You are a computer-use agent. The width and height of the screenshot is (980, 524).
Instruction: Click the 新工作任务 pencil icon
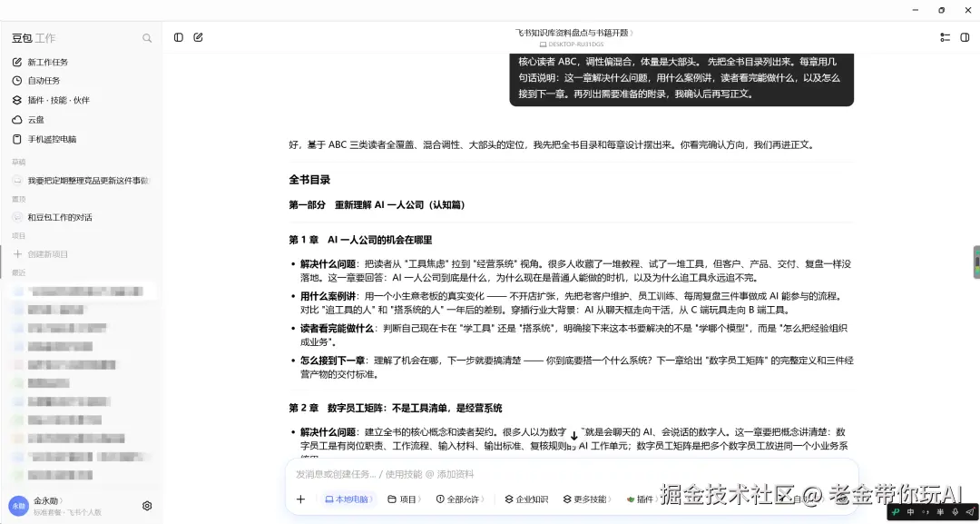click(x=17, y=62)
